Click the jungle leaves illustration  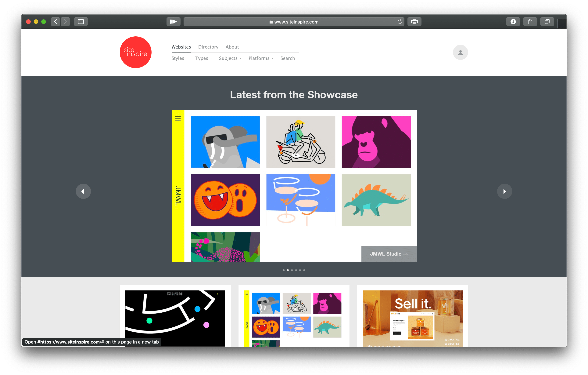coord(225,247)
